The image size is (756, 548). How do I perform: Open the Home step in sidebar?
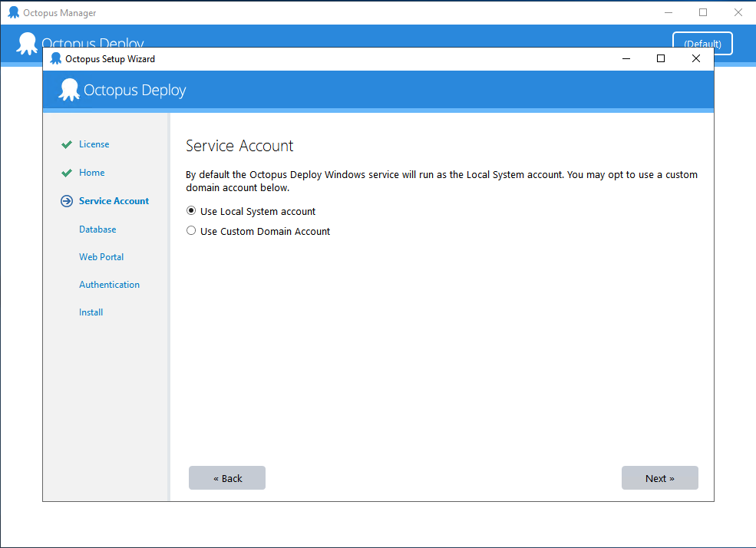pyautogui.click(x=91, y=173)
